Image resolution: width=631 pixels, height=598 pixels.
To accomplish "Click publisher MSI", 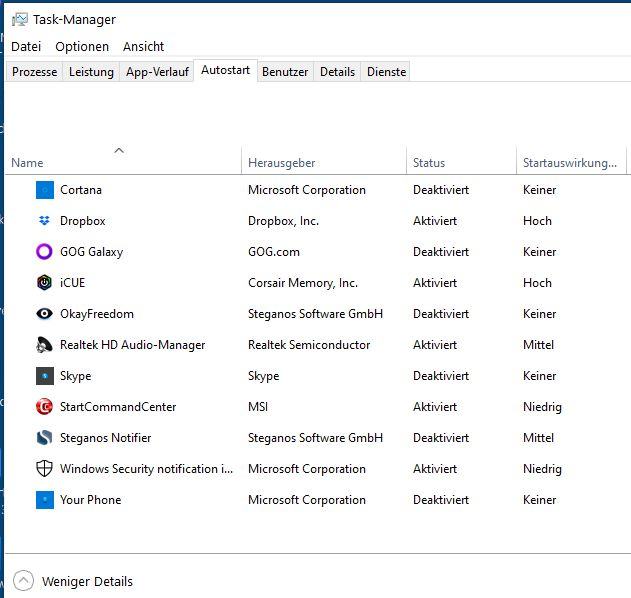I will tap(258, 407).
